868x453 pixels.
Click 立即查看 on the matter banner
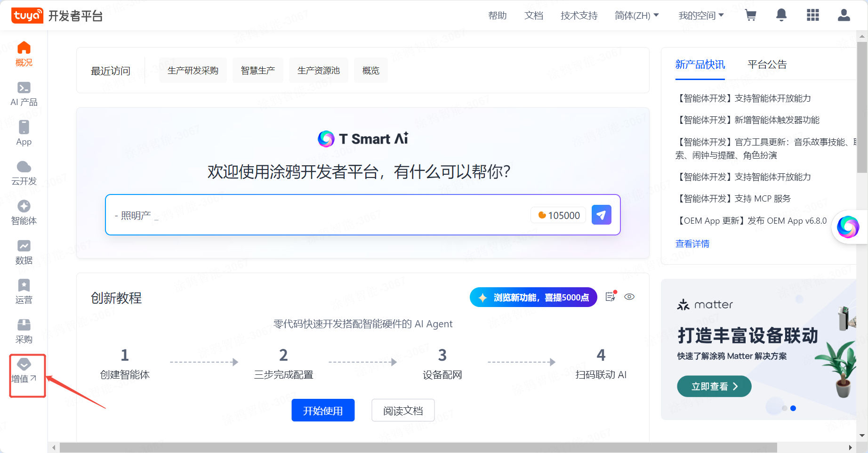[714, 386]
